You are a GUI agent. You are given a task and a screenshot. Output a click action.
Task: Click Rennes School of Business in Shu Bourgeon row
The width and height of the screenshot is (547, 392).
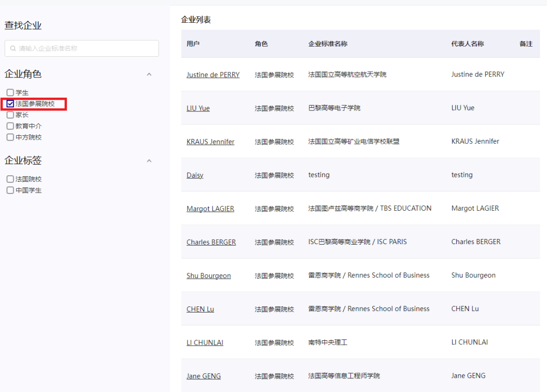click(388, 275)
